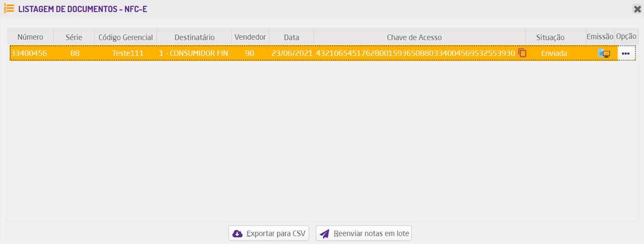
Task: Sort by the Código Gerencial column header
Action: pos(126,37)
